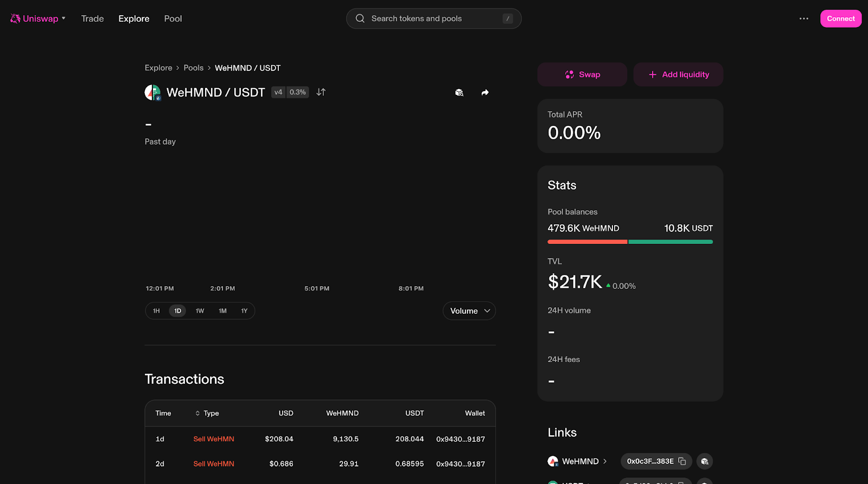
Task: Click the v4 version badge
Action: pos(278,92)
